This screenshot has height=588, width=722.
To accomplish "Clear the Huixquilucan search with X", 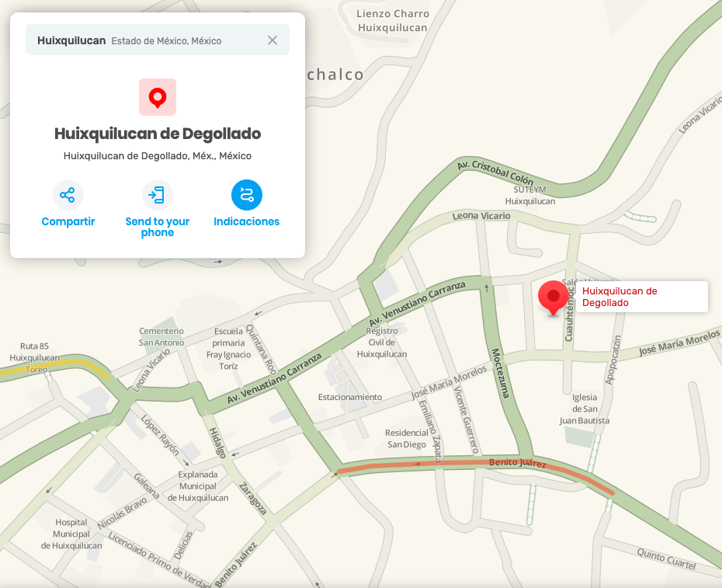I will 272,40.
